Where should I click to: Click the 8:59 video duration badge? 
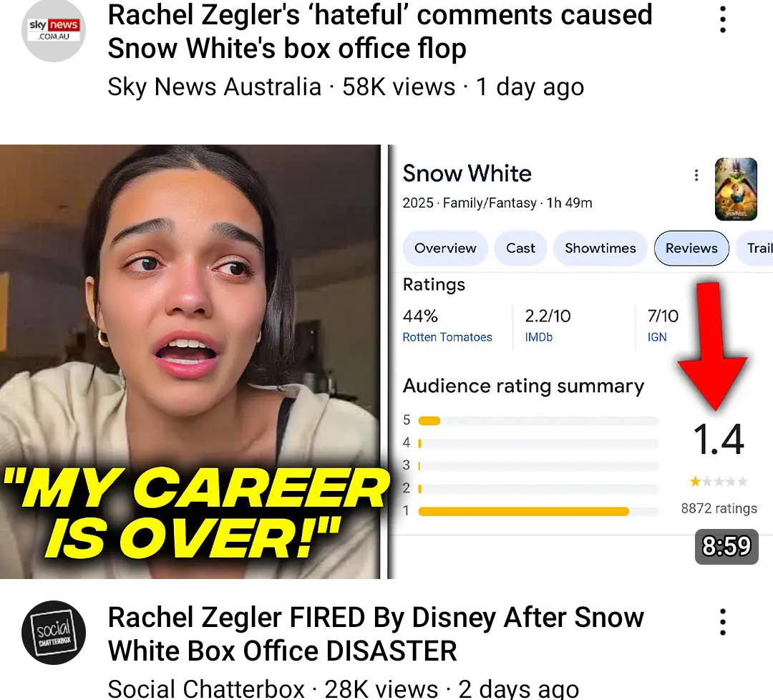click(x=726, y=546)
